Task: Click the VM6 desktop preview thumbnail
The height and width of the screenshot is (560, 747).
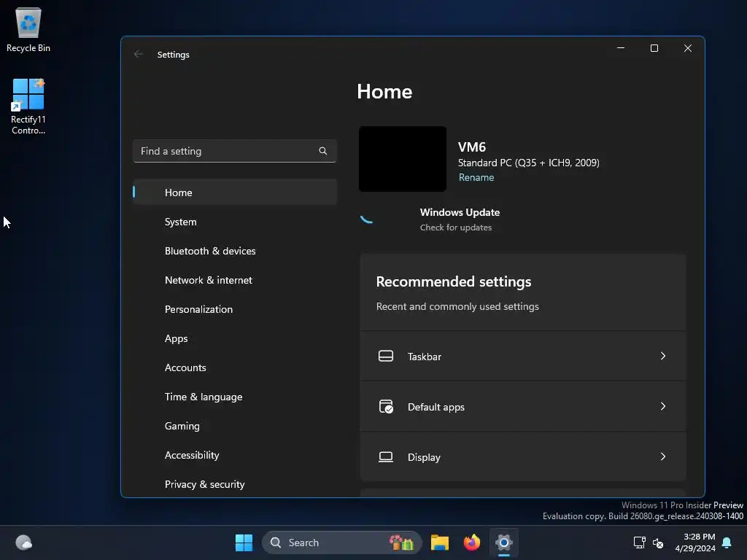Action: [403, 159]
